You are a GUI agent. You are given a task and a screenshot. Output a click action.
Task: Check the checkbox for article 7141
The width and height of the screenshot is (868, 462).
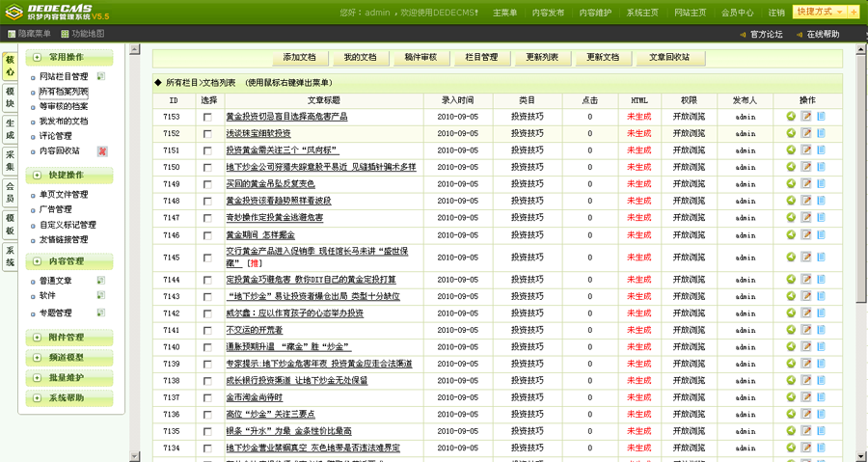click(x=207, y=331)
